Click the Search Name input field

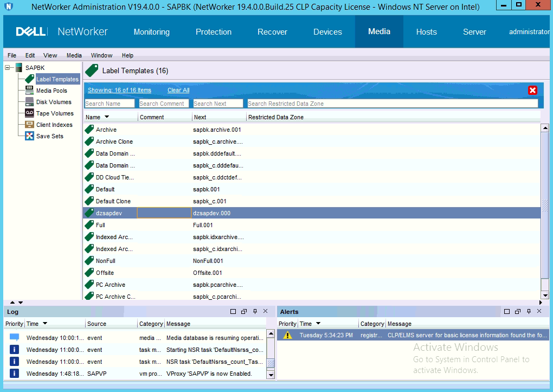coord(110,104)
